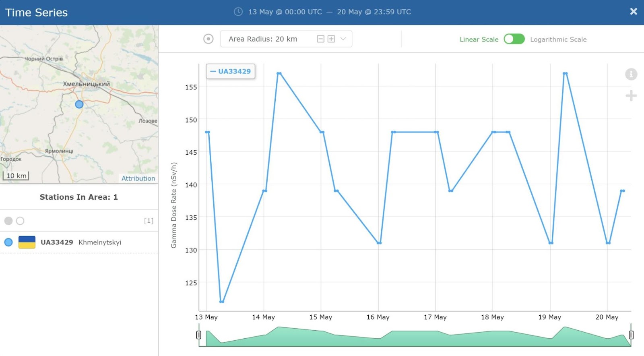The image size is (644, 356).
Task: Toggle station UA33429 blue visibility dot
Action: (8, 242)
